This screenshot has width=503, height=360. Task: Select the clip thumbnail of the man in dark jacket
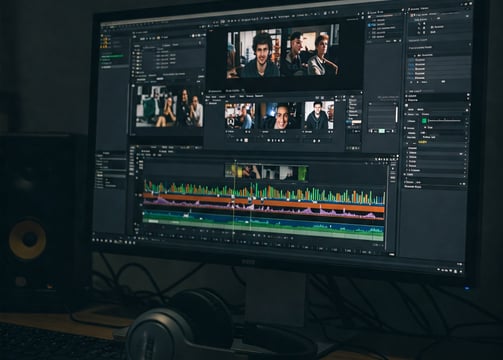click(x=319, y=115)
